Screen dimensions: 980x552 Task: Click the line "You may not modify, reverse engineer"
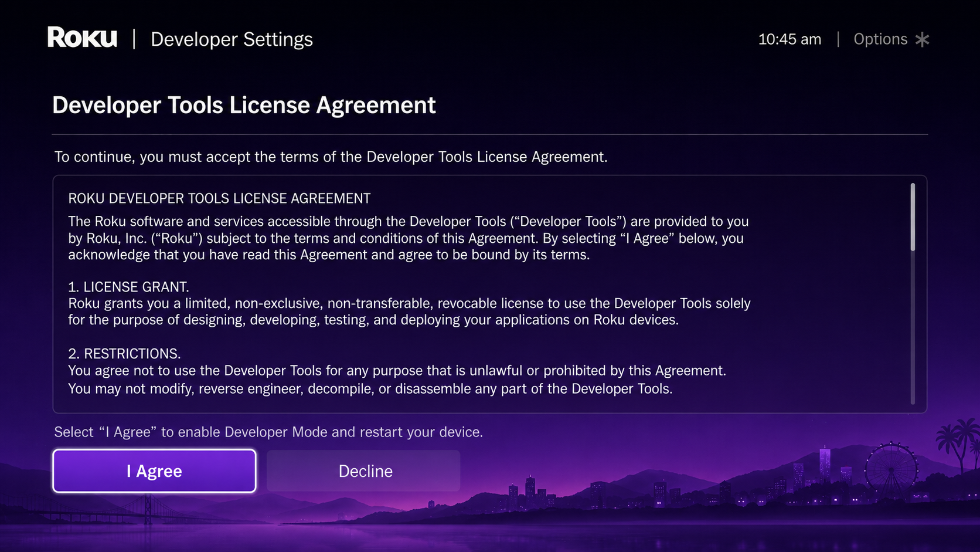(x=370, y=388)
